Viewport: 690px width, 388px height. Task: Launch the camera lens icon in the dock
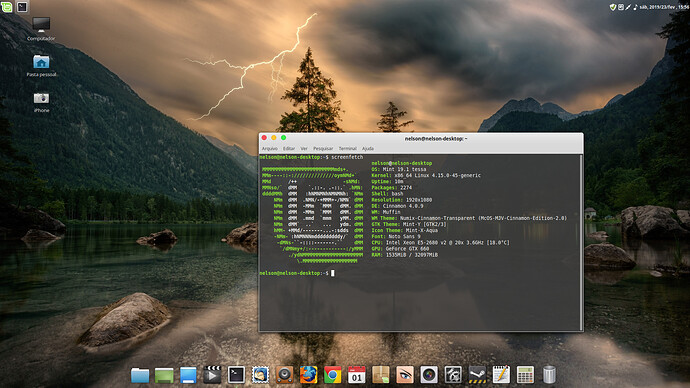coord(429,375)
